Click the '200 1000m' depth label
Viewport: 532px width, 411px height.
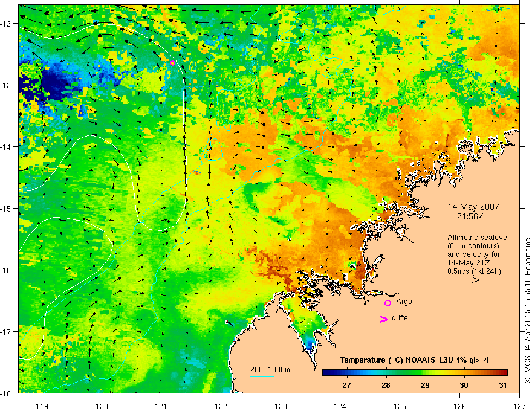[x=270, y=370]
